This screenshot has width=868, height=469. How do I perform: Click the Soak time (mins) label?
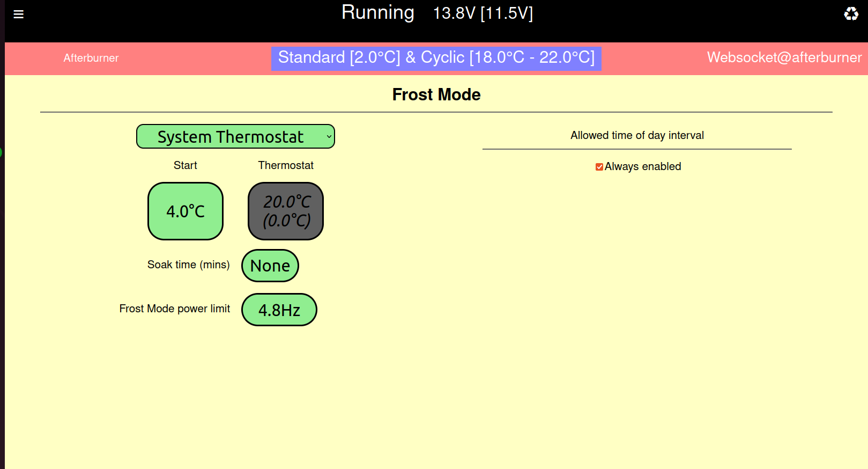pos(188,265)
